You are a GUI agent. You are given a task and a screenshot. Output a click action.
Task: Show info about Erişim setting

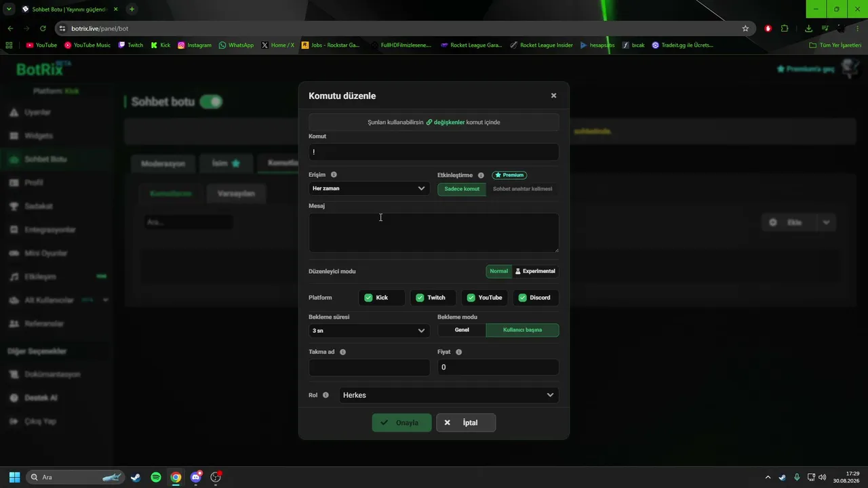point(334,175)
